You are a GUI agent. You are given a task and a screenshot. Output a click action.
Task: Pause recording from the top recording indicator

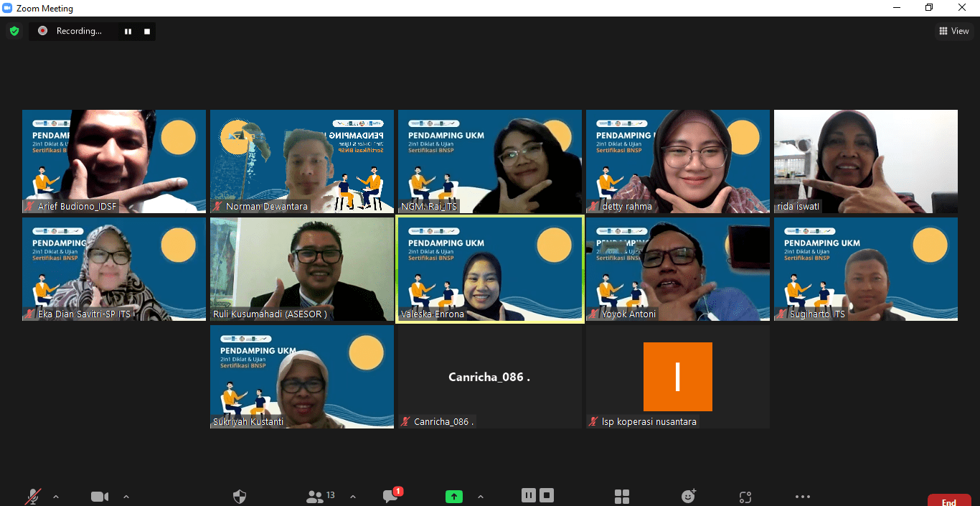pyautogui.click(x=128, y=31)
